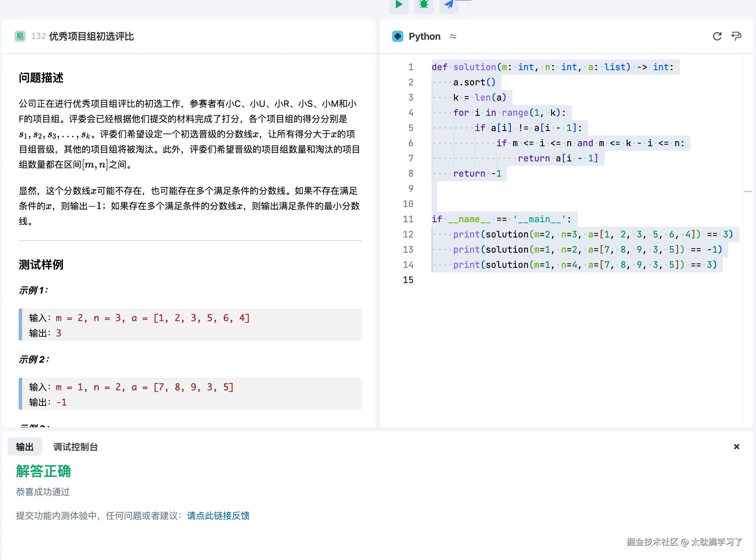Start debugging with the bug icon
Image resolution: width=756 pixels, height=560 pixels.
(423, 5)
